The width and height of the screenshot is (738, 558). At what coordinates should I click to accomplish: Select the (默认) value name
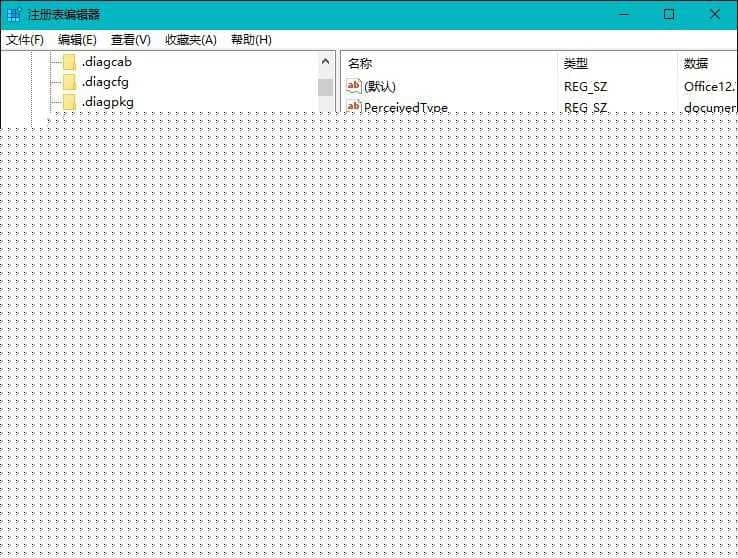coord(380,87)
